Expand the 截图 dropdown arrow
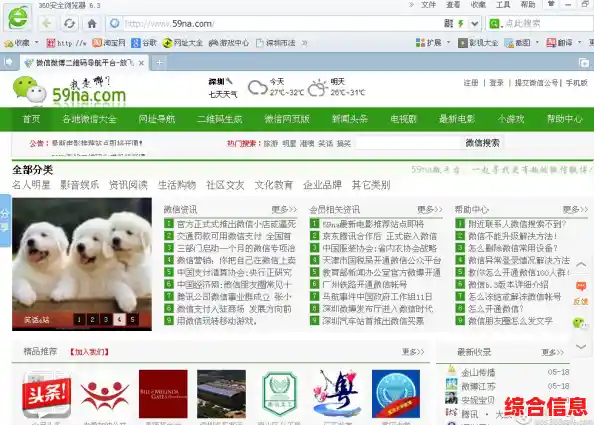Screen dimensions: 594x425 (x=537, y=42)
